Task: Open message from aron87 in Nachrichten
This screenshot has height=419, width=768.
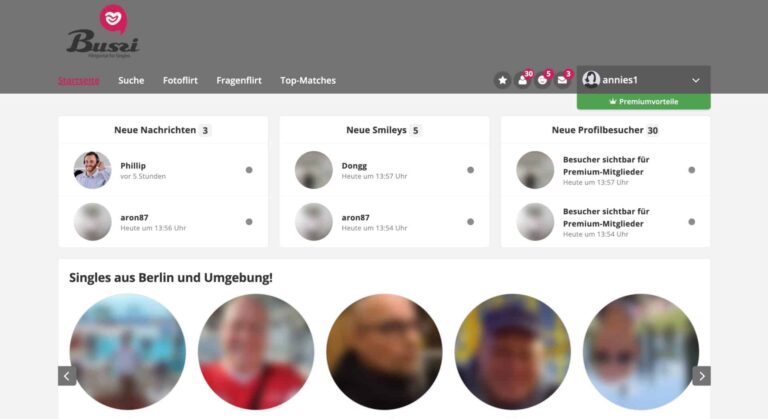Action: [x=163, y=222]
